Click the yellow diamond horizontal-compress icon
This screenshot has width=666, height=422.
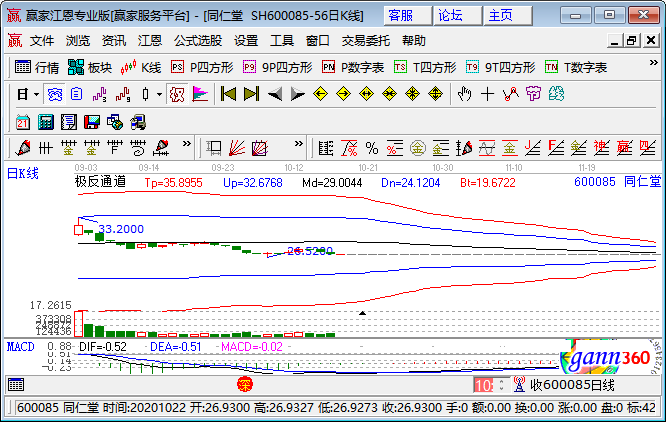click(x=389, y=94)
